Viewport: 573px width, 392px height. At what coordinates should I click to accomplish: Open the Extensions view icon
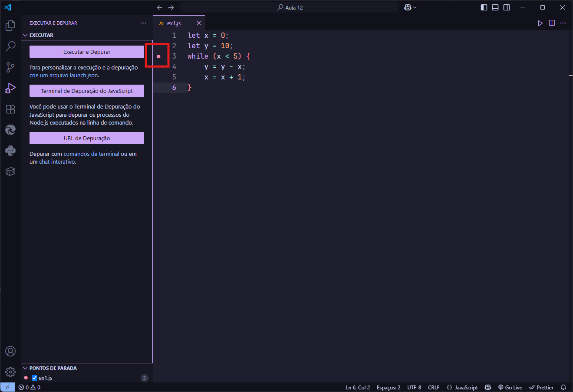10,109
